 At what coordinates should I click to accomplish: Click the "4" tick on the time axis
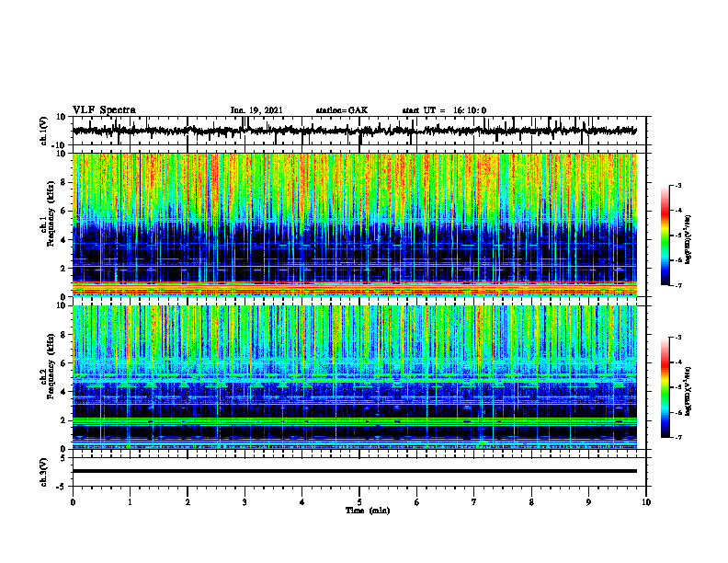coord(302,502)
